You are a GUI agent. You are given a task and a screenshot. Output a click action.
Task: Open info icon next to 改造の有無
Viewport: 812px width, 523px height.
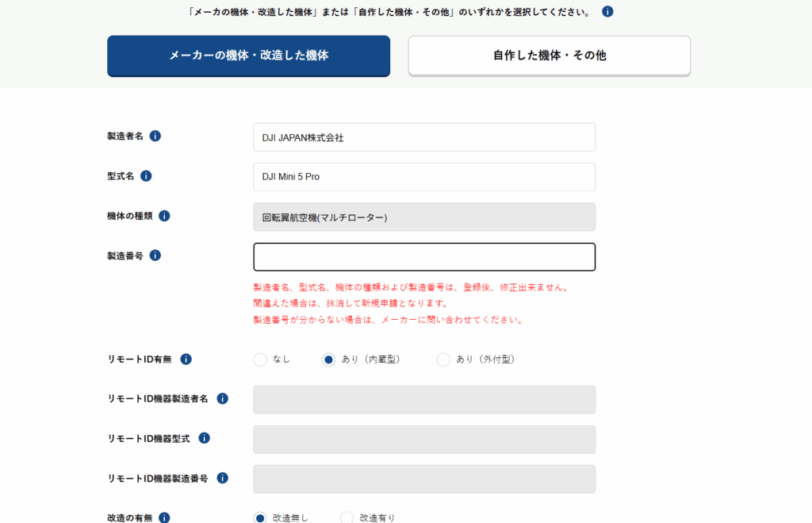coord(164,517)
